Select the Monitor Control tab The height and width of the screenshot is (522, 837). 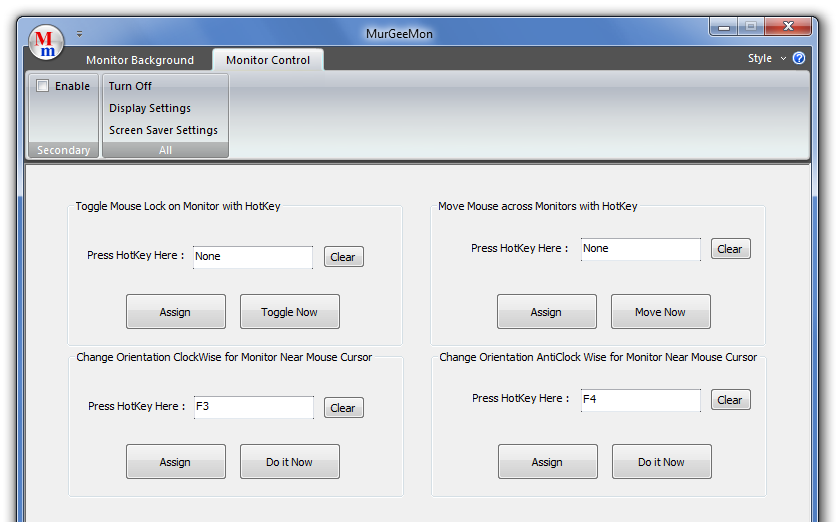pos(268,60)
